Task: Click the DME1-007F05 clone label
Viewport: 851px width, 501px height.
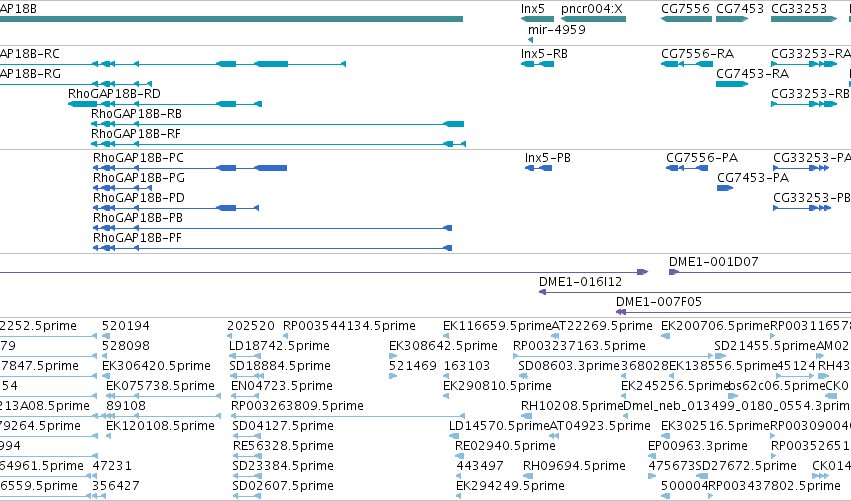Action: point(658,302)
